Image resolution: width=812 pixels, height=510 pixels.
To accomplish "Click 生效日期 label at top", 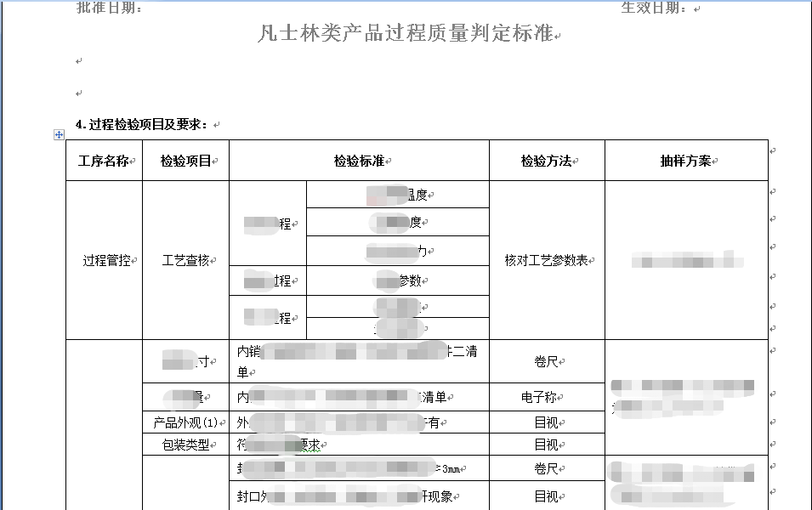I will pos(654,8).
